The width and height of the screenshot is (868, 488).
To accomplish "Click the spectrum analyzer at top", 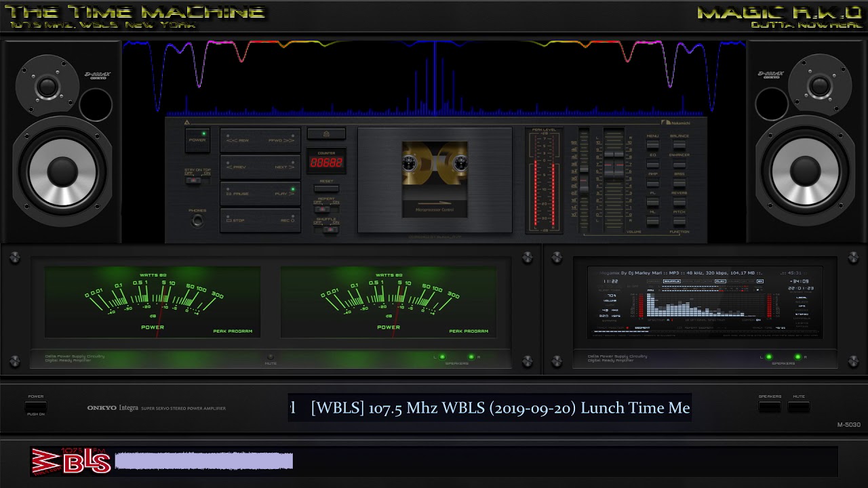I will [434, 77].
